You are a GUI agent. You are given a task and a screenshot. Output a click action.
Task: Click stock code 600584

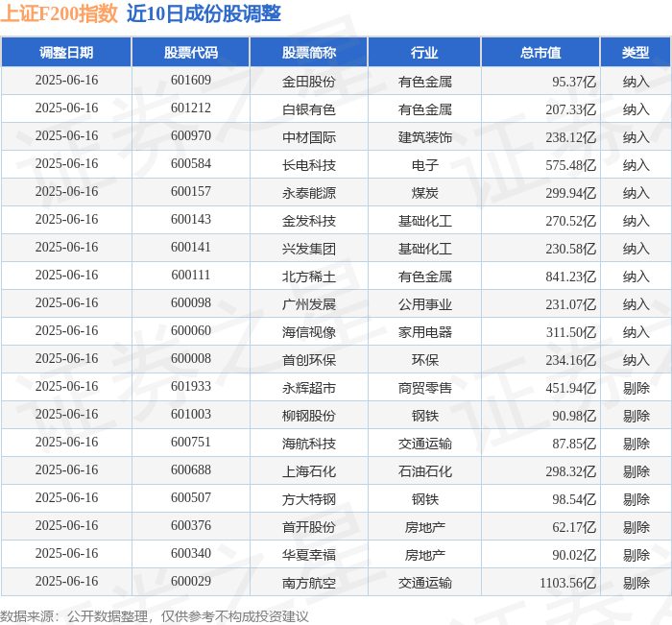pos(191,164)
